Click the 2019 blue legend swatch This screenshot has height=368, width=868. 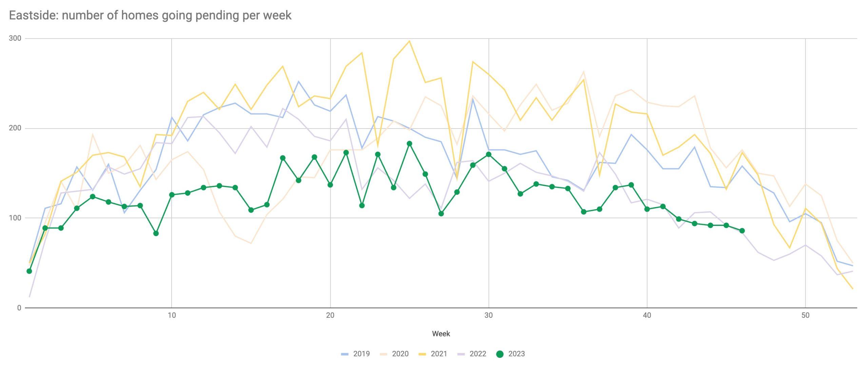(344, 354)
